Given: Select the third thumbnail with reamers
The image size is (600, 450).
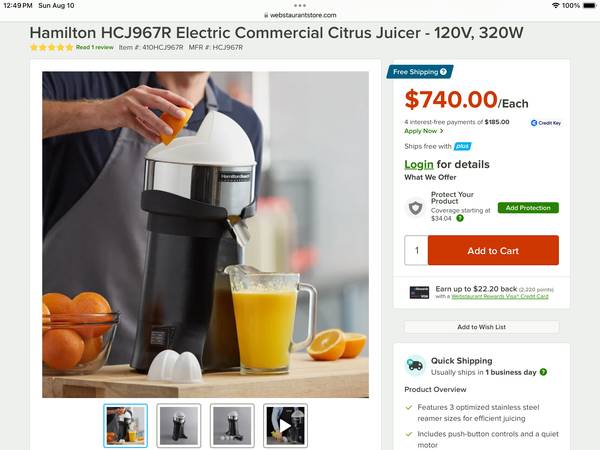Looking at the screenshot, I should tap(232, 426).
